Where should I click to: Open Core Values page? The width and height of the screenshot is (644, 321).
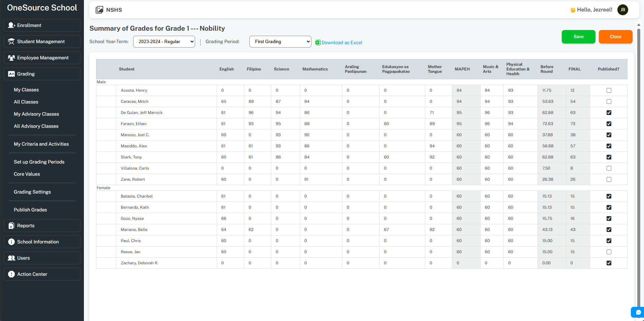pyautogui.click(x=27, y=174)
